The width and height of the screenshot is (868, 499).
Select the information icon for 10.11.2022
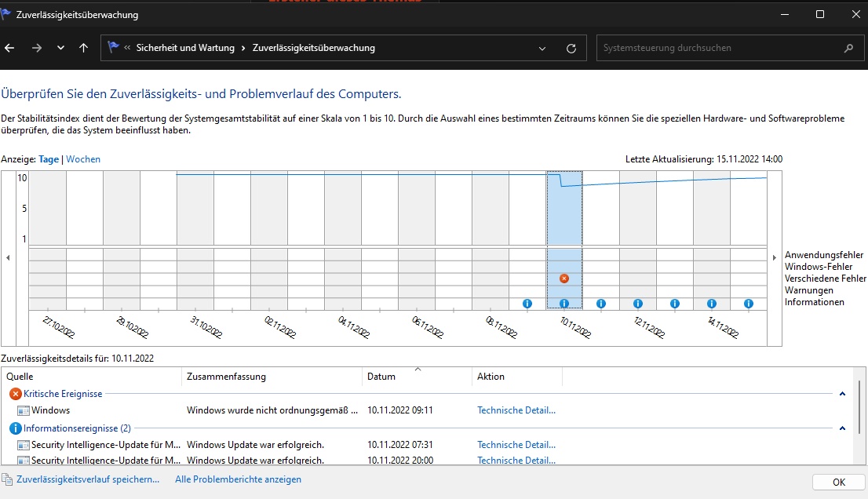(x=564, y=304)
